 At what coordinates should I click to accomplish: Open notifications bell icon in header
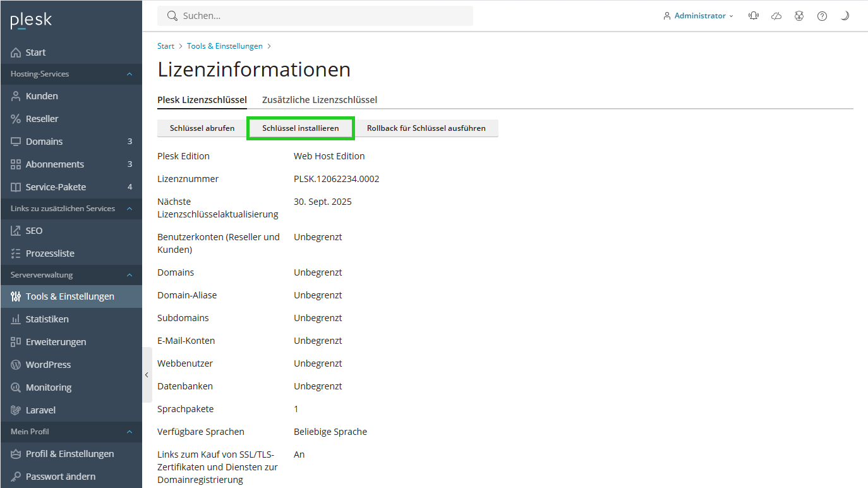754,16
